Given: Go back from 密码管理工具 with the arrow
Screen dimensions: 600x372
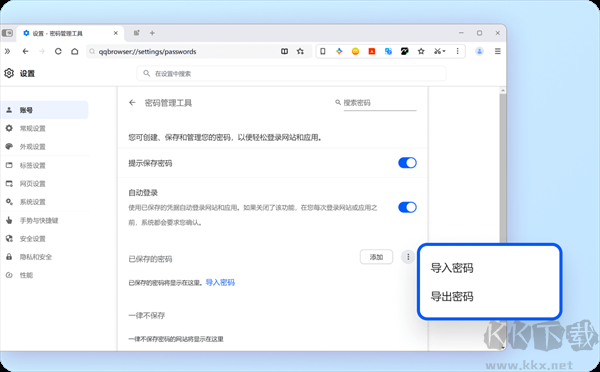Looking at the screenshot, I should click(x=132, y=103).
